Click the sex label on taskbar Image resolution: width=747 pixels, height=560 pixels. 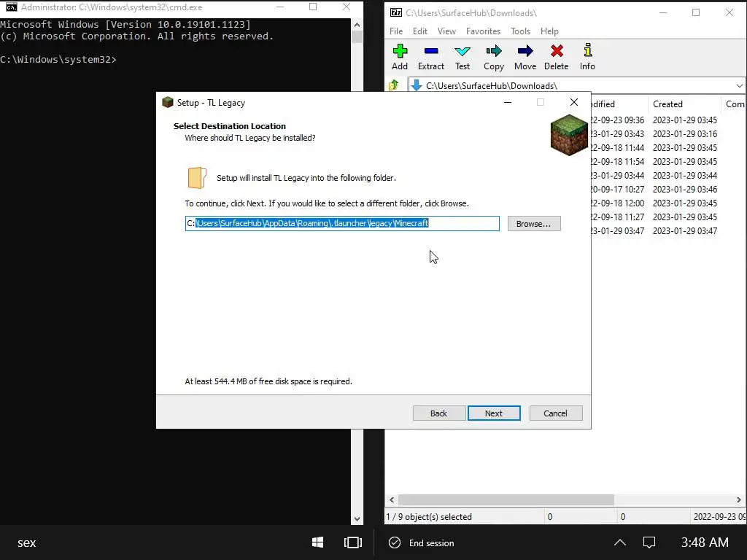27,542
